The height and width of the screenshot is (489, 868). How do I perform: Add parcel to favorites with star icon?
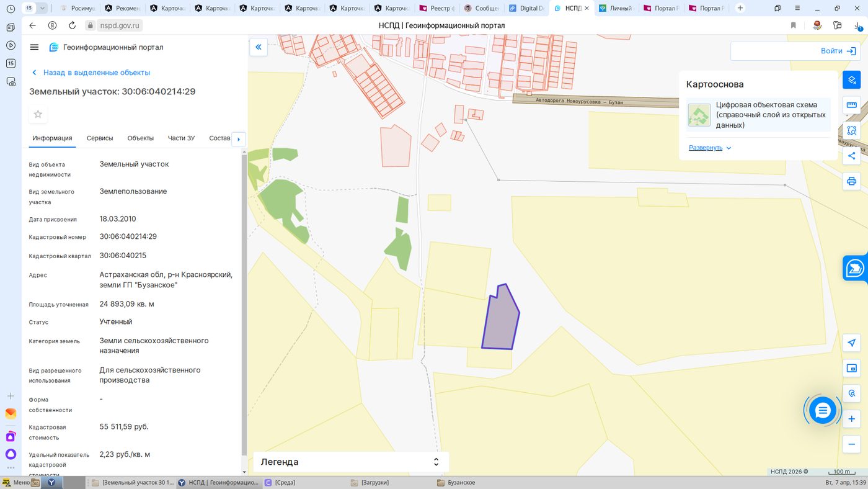38,114
